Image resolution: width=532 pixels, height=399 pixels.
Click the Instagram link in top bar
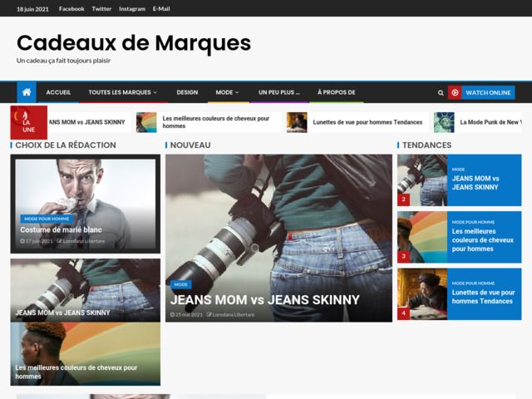click(x=132, y=9)
